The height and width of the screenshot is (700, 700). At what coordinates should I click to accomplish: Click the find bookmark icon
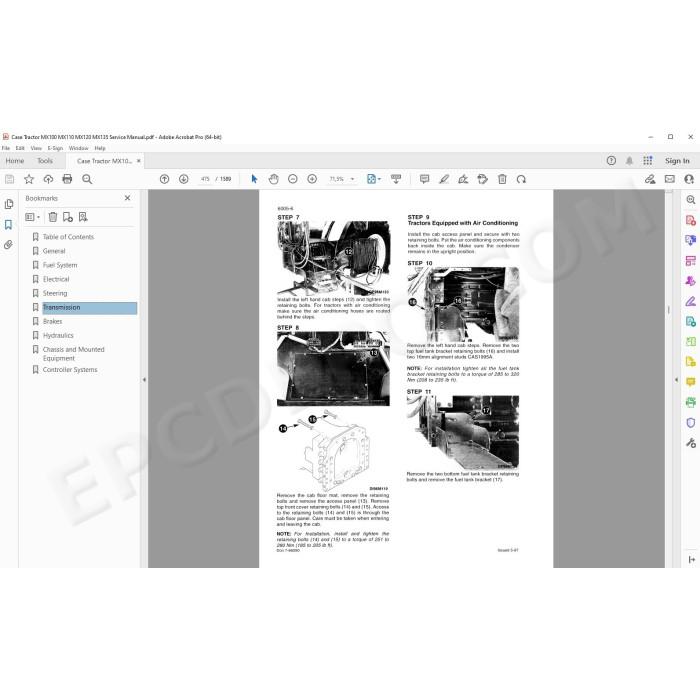pyautogui.click(x=83, y=217)
